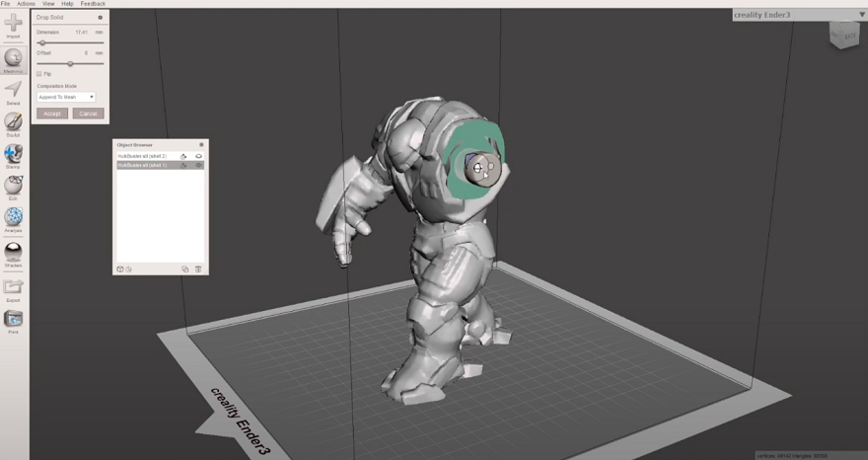The width and height of the screenshot is (868, 460).
Task: Close the Object Browser panel
Action: [201, 145]
